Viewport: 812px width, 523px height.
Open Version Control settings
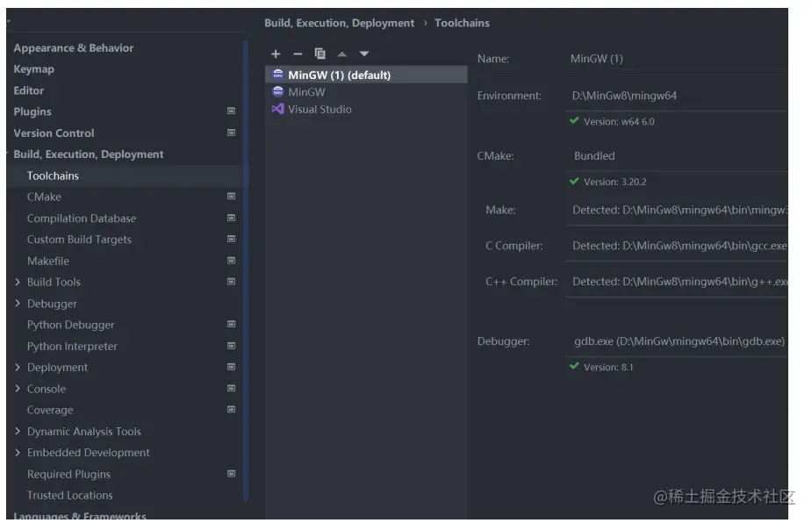pos(54,133)
